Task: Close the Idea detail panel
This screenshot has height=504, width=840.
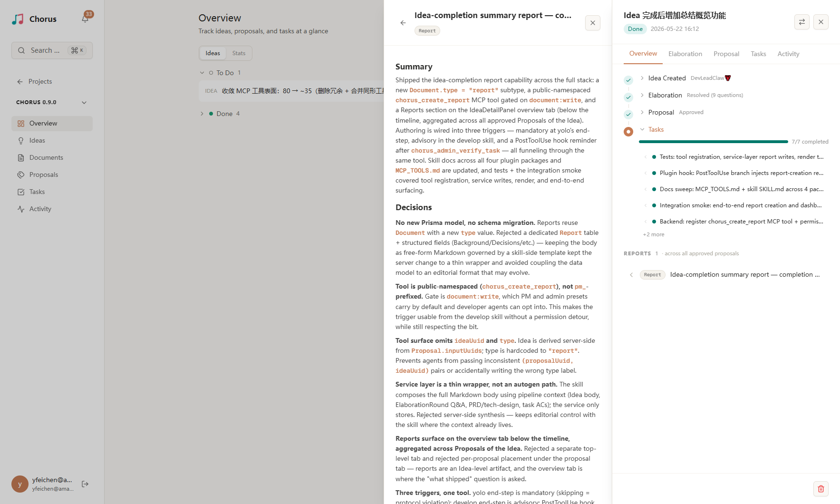Action: (821, 22)
